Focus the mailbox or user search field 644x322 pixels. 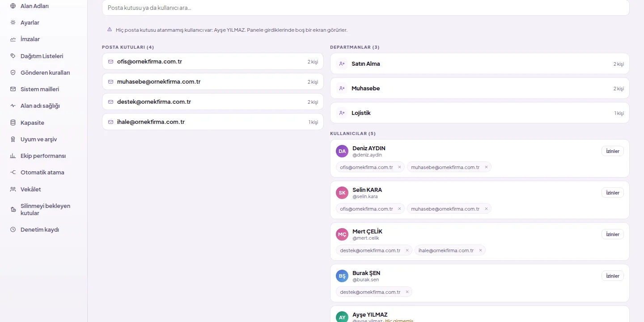click(365, 8)
